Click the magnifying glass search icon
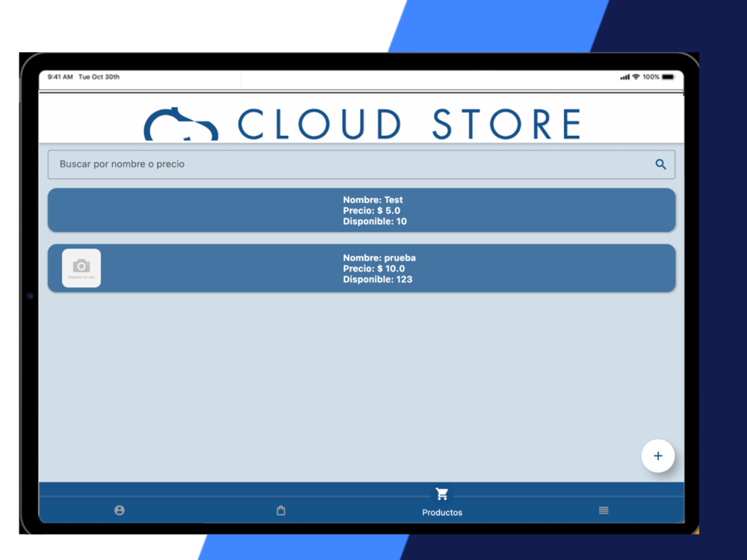The width and height of the screenshot is (747, 560). tap(660, 164)
